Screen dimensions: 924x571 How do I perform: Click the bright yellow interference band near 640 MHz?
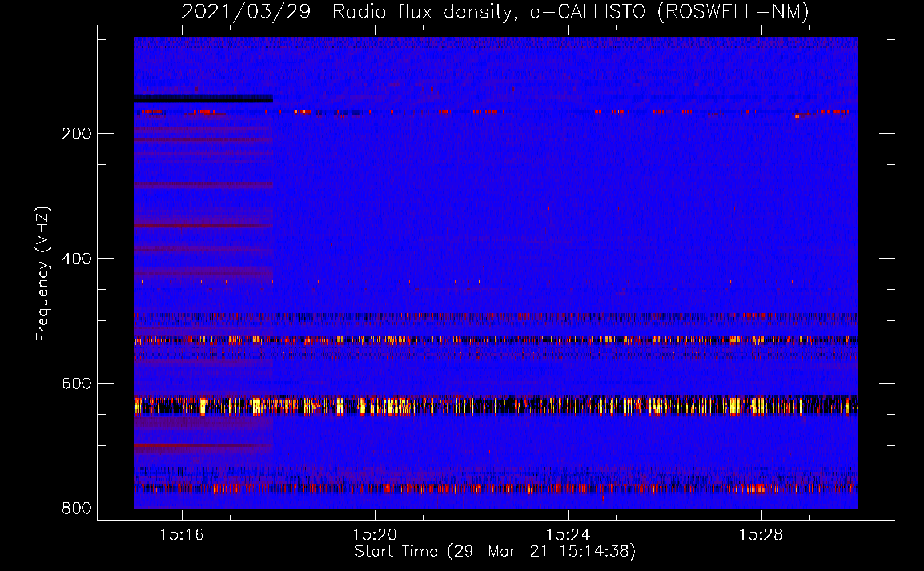point(496,405)
